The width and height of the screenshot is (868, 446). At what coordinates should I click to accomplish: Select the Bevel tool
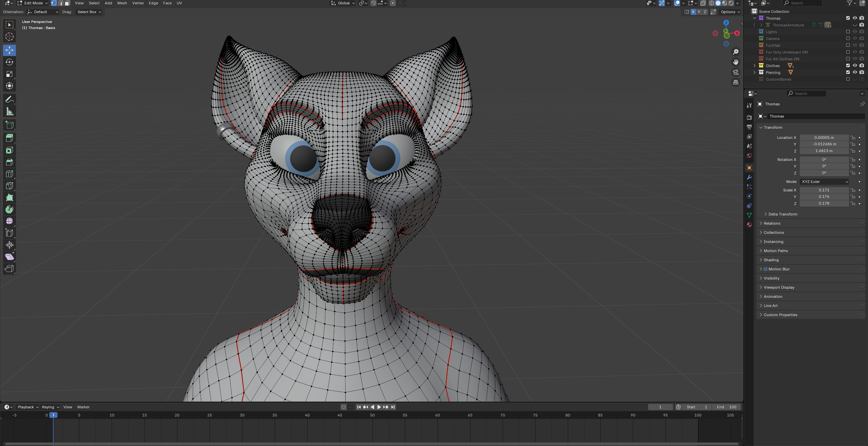pyautogui.click(x=9, y=162)
